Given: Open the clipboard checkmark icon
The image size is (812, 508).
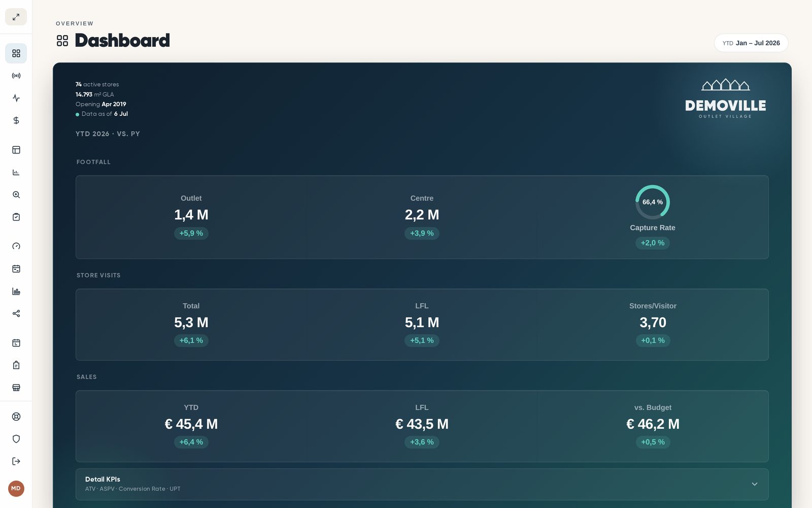Looking at the screenshot, I should (16, 217).
